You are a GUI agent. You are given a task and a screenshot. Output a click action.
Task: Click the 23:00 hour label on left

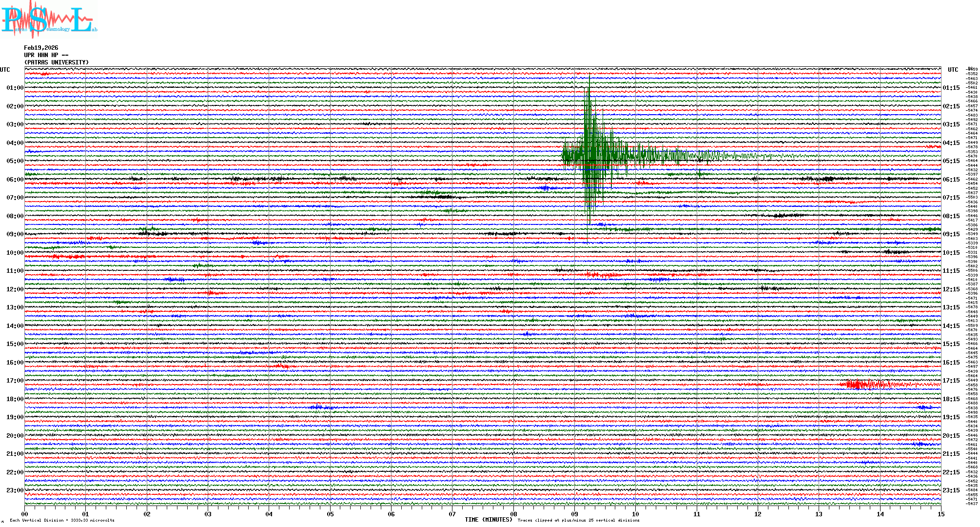point(15,490)
